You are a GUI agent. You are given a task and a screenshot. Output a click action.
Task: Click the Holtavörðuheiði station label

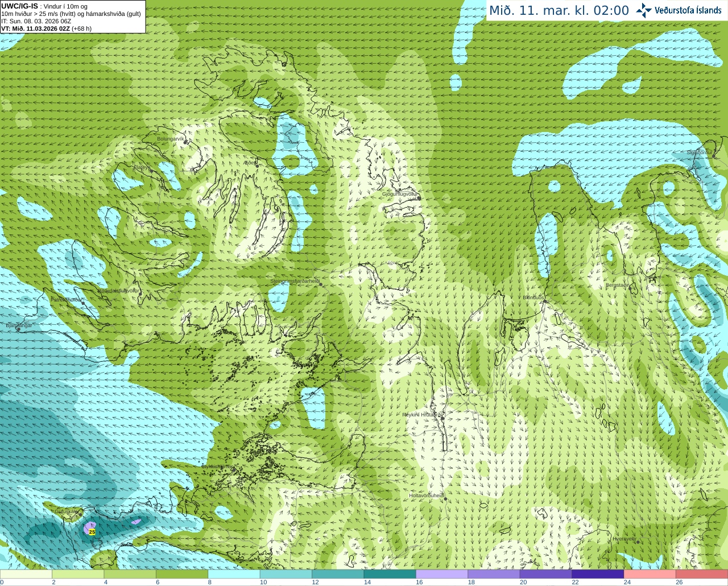point(427,496)
